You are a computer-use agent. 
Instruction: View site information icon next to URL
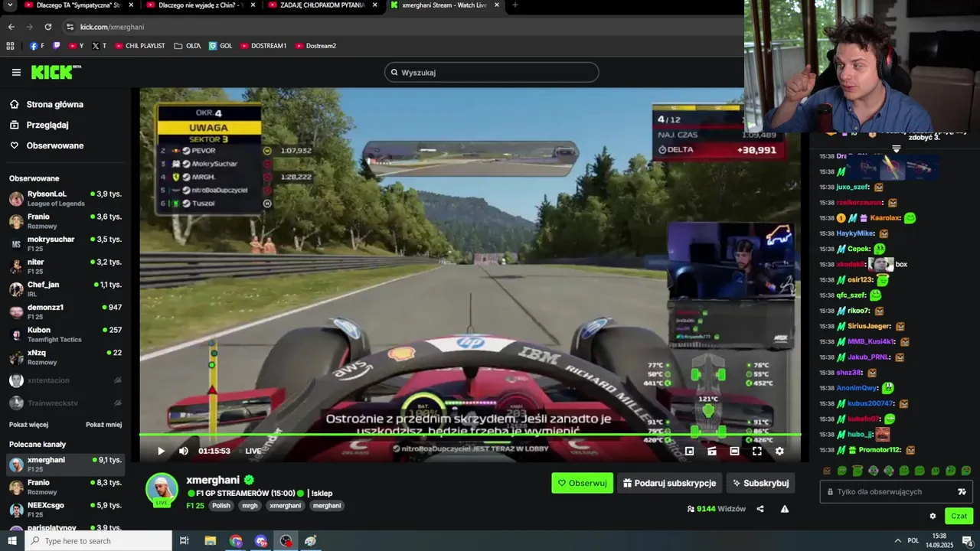tap(70, 27)
